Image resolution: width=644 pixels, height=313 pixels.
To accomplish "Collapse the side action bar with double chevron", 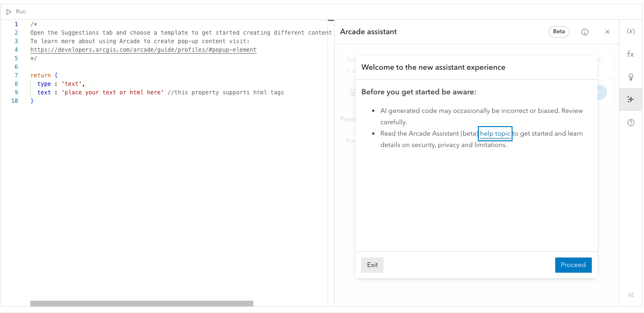I will click(631, 295).
